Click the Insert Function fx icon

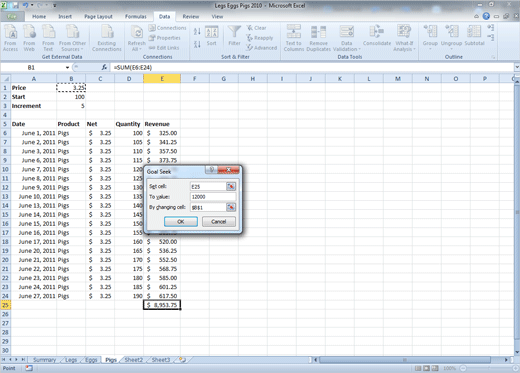point(104,68)
